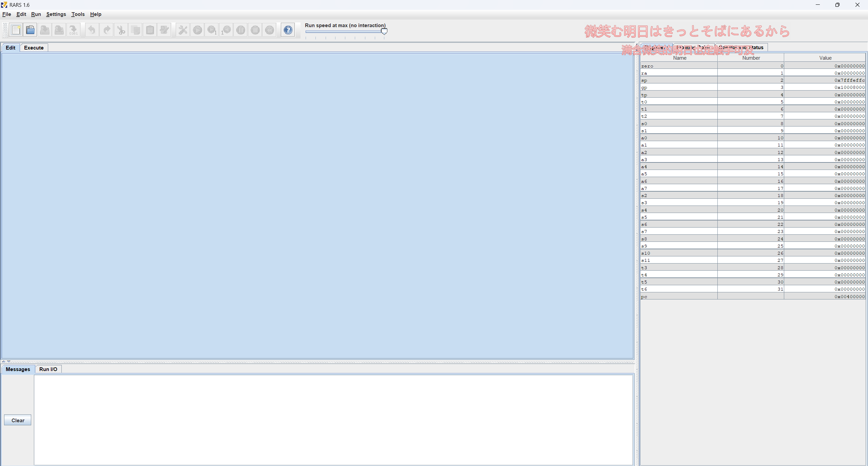Click the Reset rewind icon

pyautogui.click(x=270, y=30)
